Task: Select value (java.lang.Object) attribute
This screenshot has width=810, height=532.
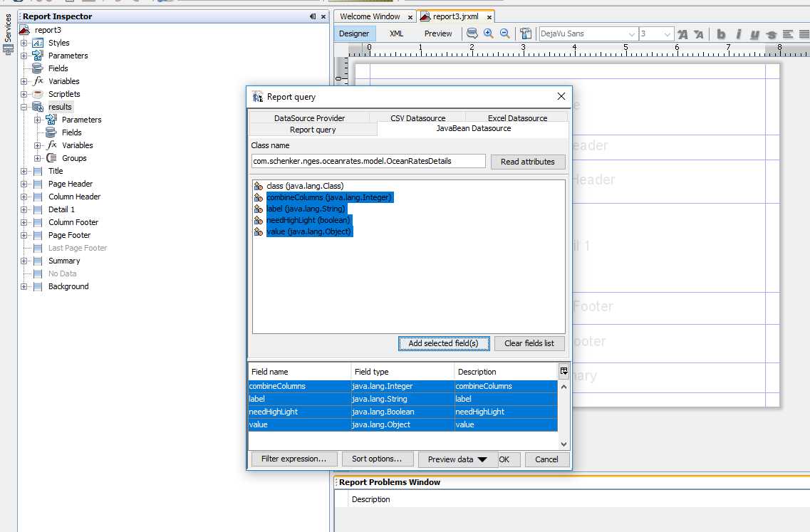Action: click(309, 231)
